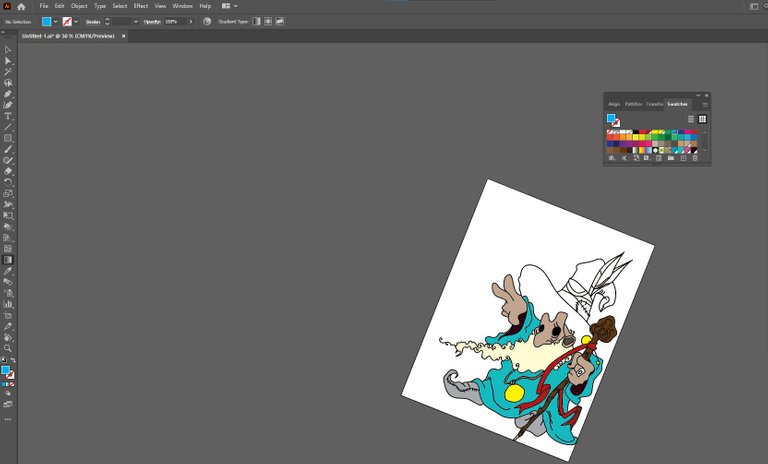Open the Object menu
Screen dimensions: 768x464
coord(79,6)
